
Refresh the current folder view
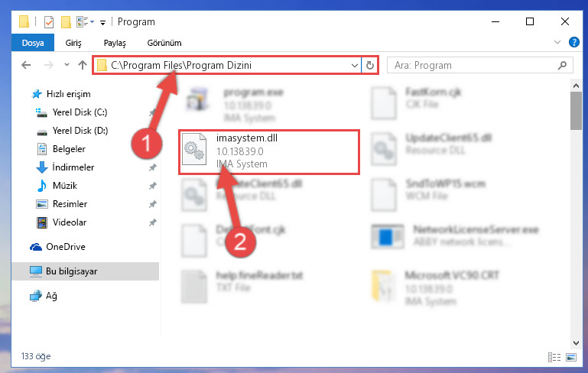point(370,65)
